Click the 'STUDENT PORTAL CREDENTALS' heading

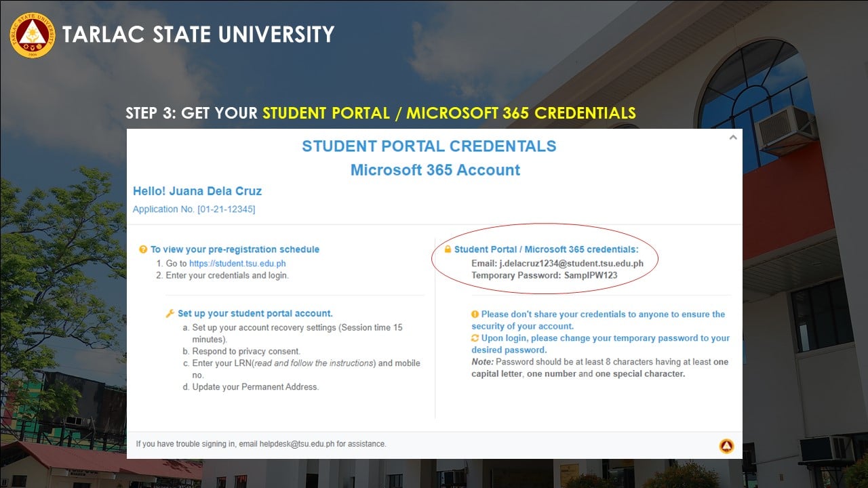[429, 146]
